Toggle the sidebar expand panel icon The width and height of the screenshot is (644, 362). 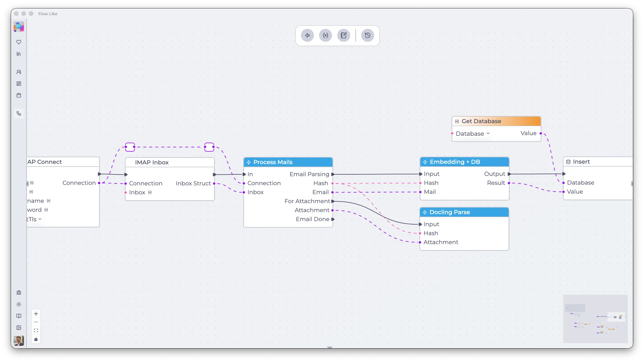click(19, 328)
